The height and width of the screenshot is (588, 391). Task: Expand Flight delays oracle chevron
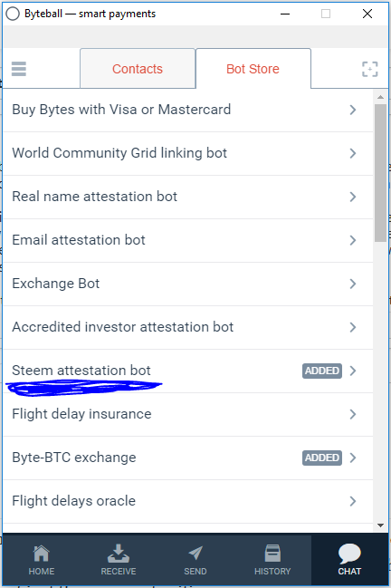[352, 501]
